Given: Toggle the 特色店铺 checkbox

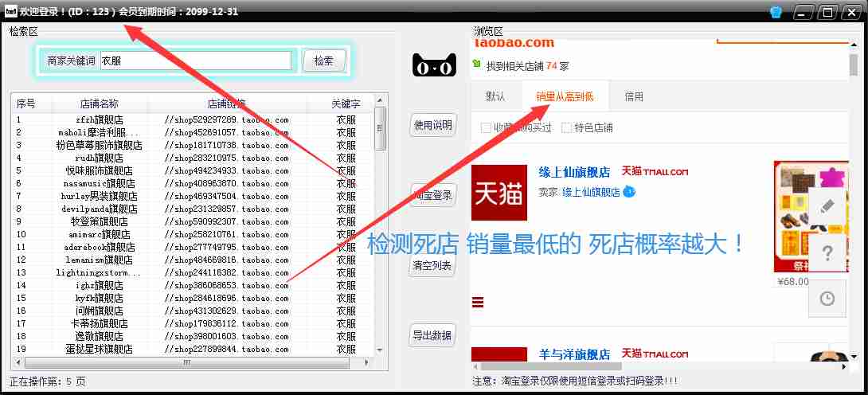Looking at the screenshot, I should (x=566, y=127).
